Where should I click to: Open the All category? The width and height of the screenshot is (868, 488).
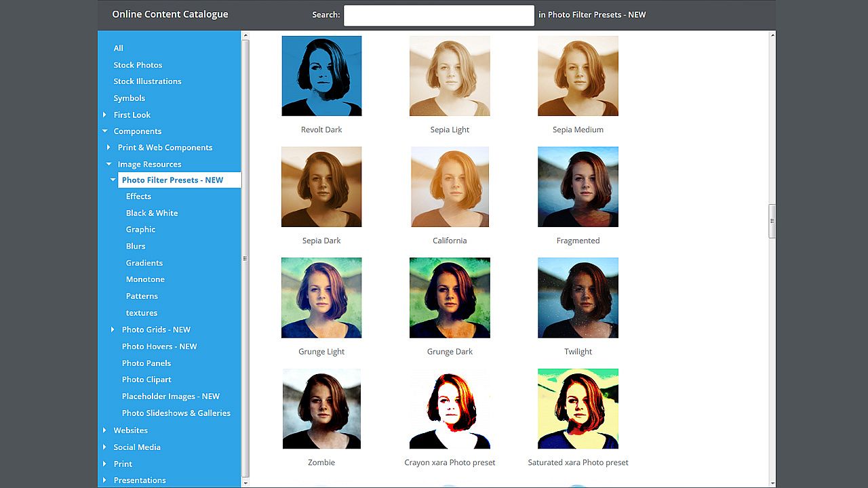[x=119, y=48]
